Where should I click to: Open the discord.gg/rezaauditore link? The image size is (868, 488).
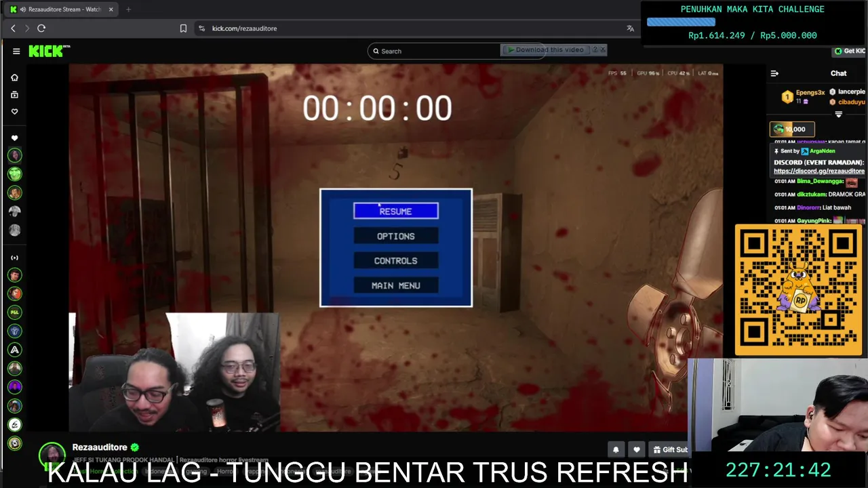819,171
